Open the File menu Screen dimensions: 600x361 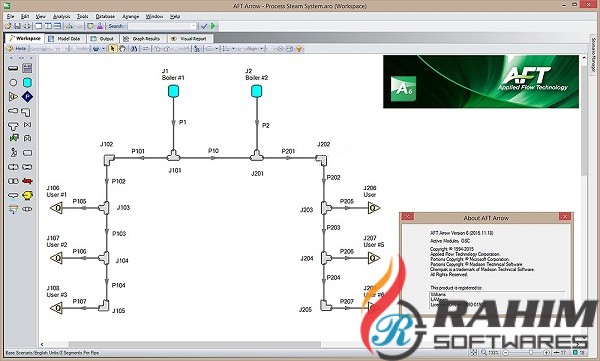tap(10, 16)
